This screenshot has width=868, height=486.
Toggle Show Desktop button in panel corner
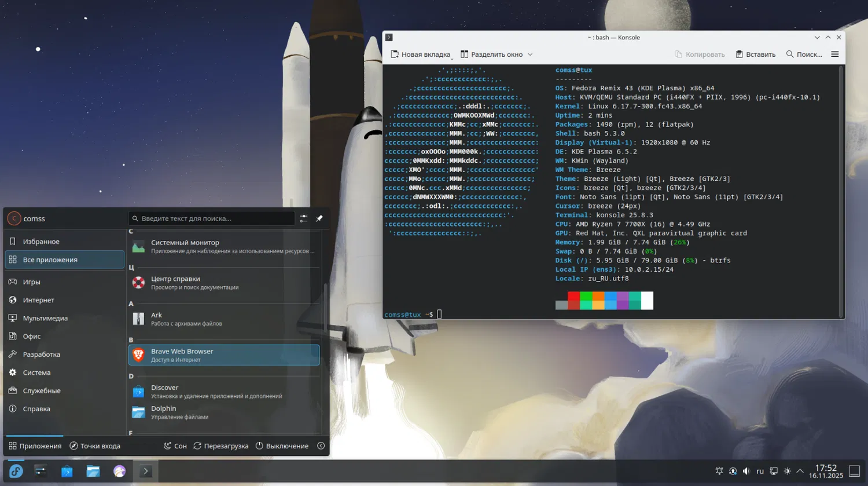854,471
